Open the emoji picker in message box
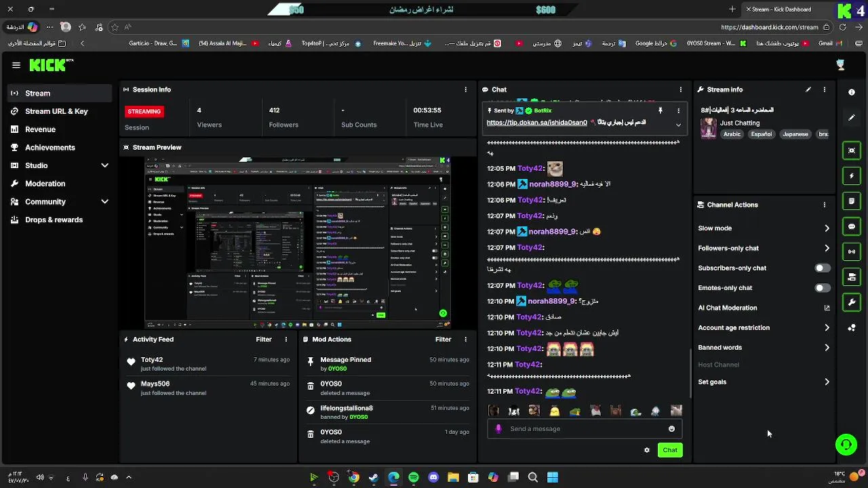Screen dimensions: 868x488 click(672, 428)
